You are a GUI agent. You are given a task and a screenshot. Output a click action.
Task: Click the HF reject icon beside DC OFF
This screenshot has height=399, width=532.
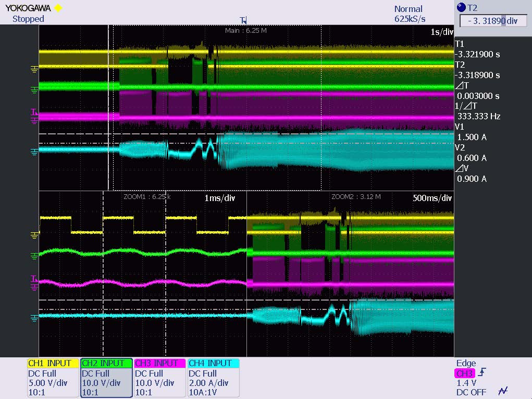pos(503,391)
